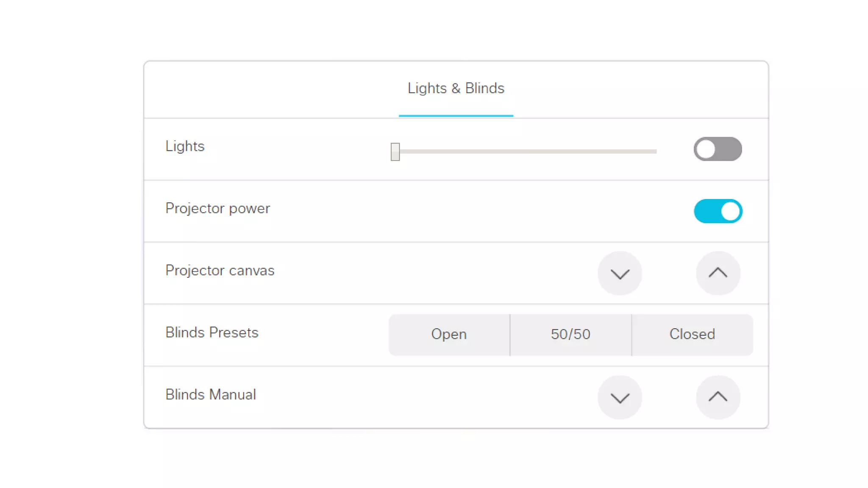The width and height of the screenshot is (868, 488).
Task: Click the middle of the Lights slider track
Action: click(x=526, y=151)
